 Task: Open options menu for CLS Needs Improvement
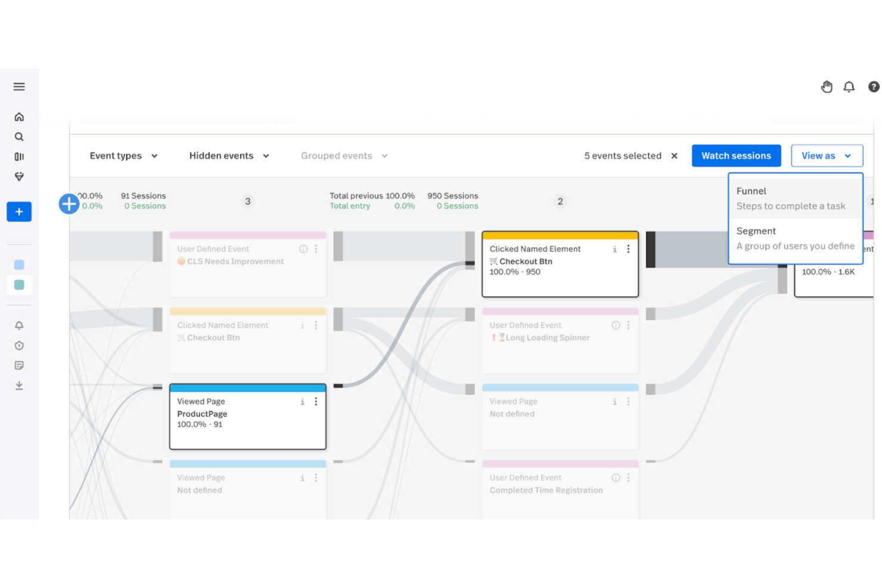[x=316, y=249]
